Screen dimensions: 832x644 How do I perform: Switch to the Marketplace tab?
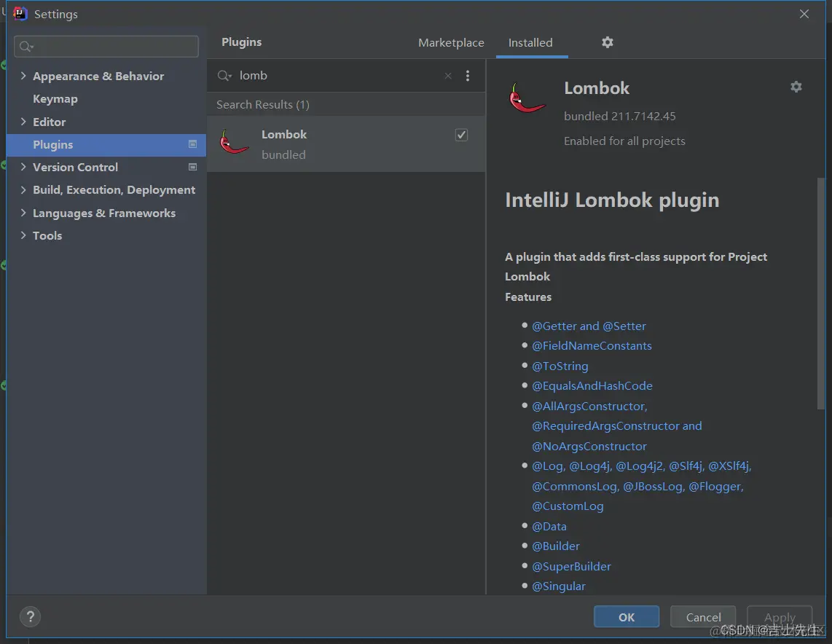(451, 42)
